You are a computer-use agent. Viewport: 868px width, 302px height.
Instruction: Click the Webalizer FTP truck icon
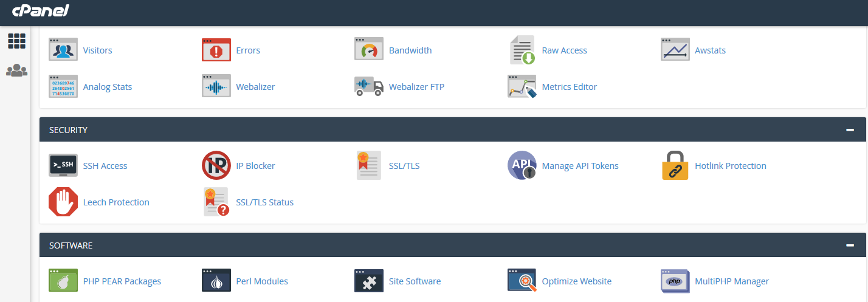(369, 86)
